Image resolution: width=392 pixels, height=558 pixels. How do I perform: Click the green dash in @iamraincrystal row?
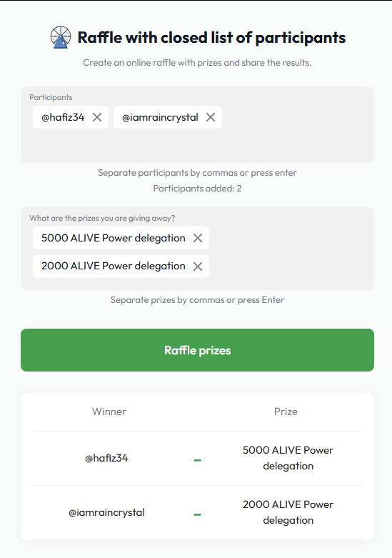point(197,514)
